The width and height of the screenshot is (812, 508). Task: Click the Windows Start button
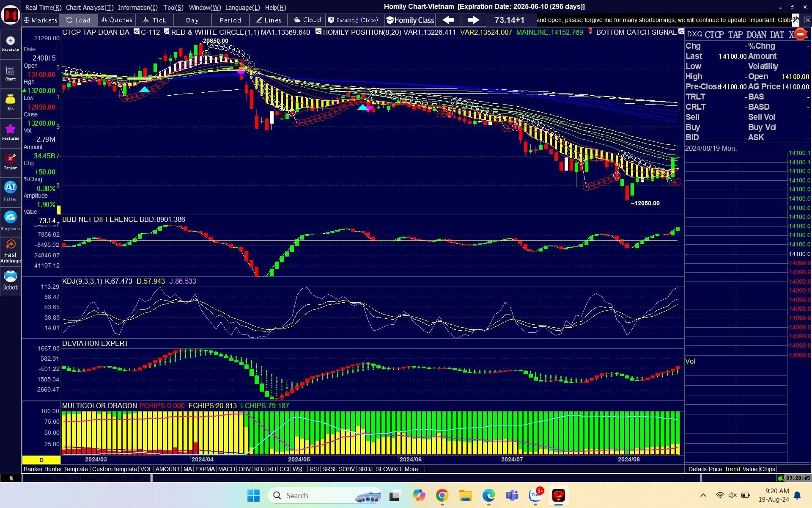click(x=253, y=495)
